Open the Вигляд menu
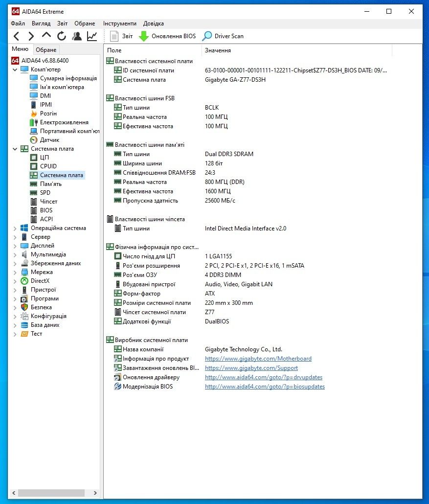 click(41, 23)
